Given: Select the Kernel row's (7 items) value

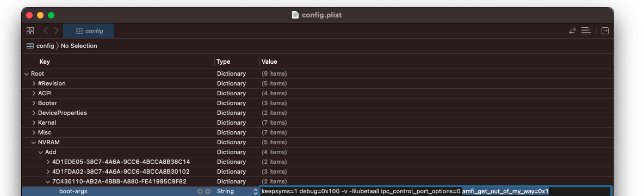Looking at the screenshot, I should (x=274, y=122).
